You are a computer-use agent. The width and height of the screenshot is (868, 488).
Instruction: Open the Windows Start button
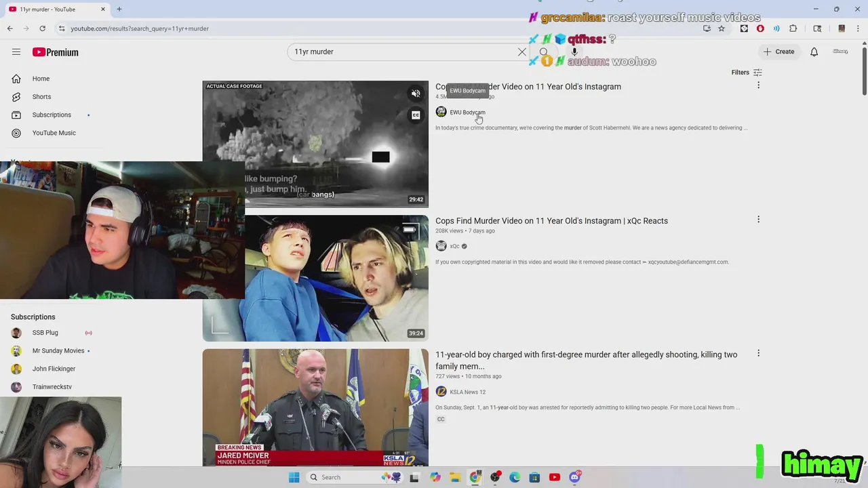pyautogui.click(x=294, y=477)
